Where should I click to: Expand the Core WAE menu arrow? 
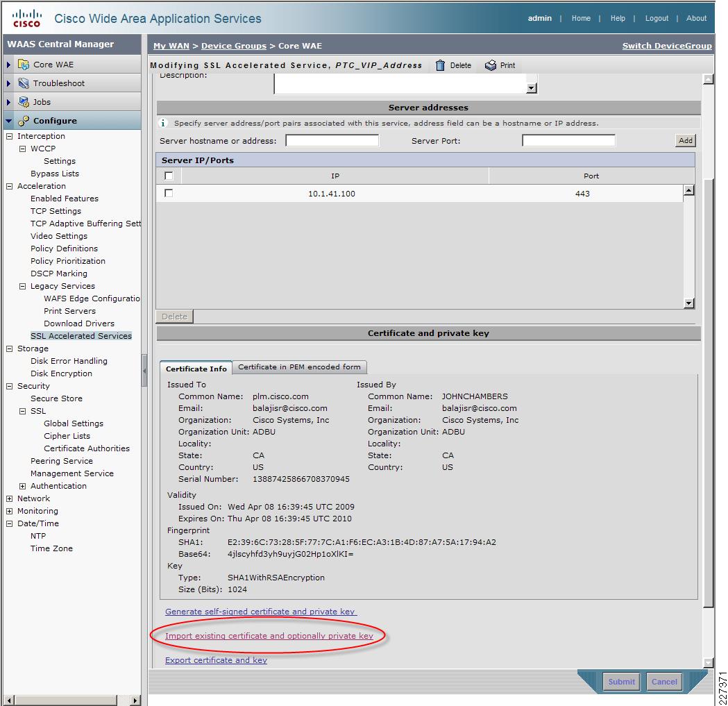coord(8,65)
